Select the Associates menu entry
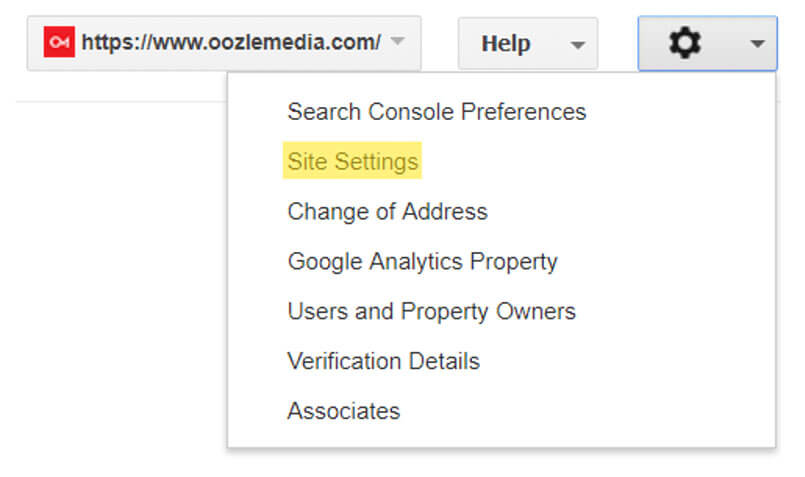 click(x=343, y=411)
